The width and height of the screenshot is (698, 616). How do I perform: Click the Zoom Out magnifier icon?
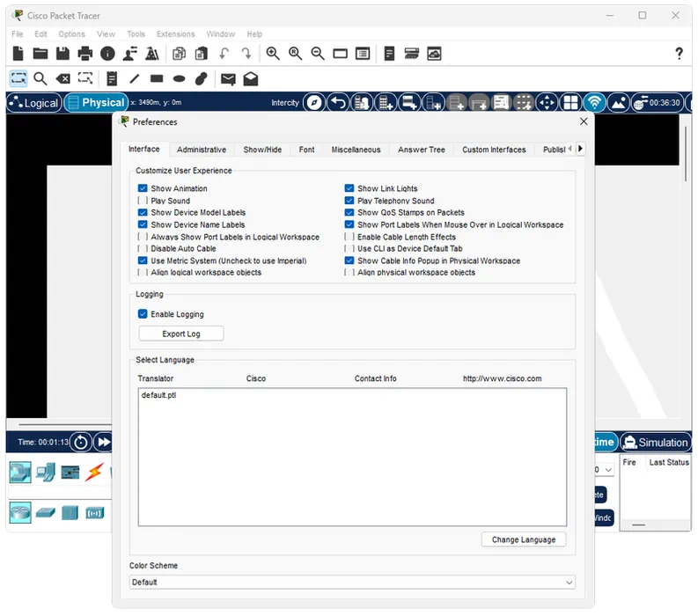[318, 54]
